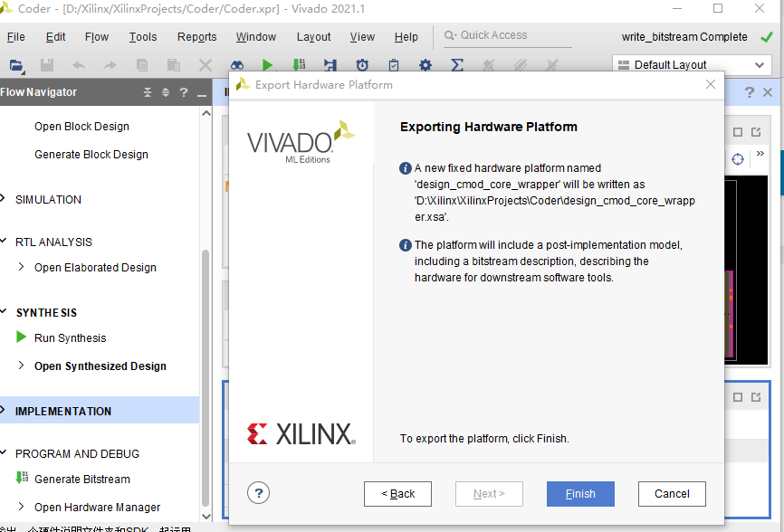
Task: Click Finish to export the platform
Action: 580,494
